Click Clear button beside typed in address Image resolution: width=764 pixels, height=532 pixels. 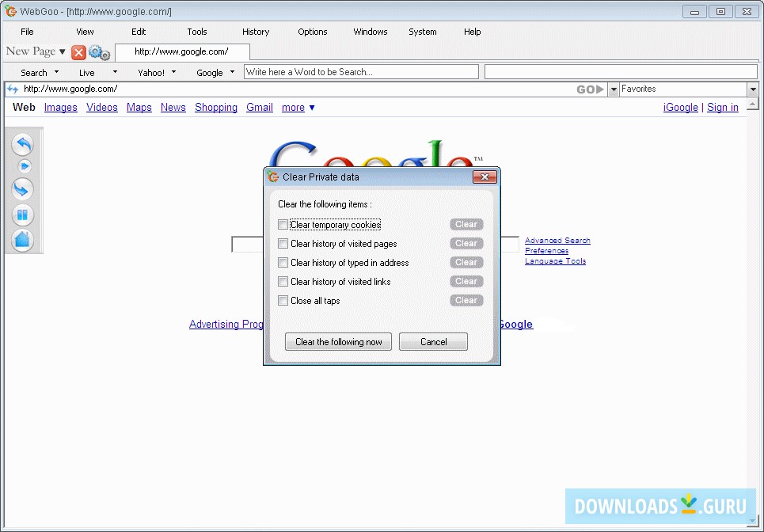pos(466,263)
